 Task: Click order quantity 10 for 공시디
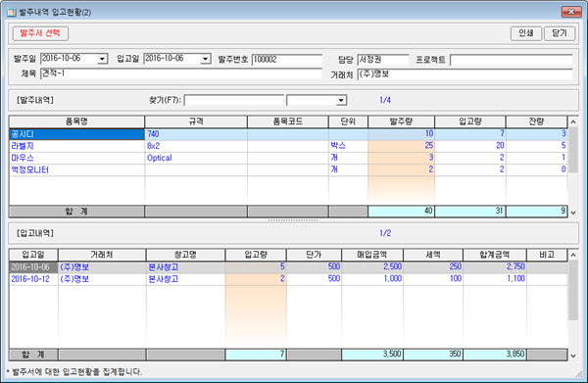[401, 134]
